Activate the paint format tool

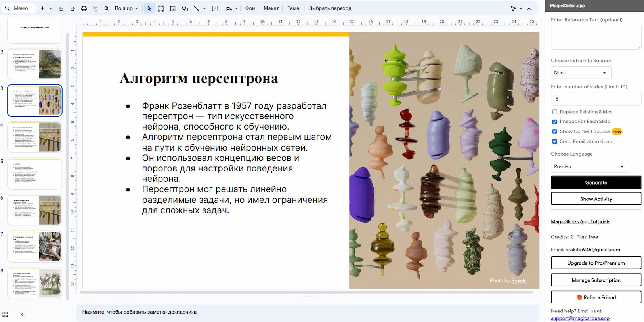coord(95,8)
